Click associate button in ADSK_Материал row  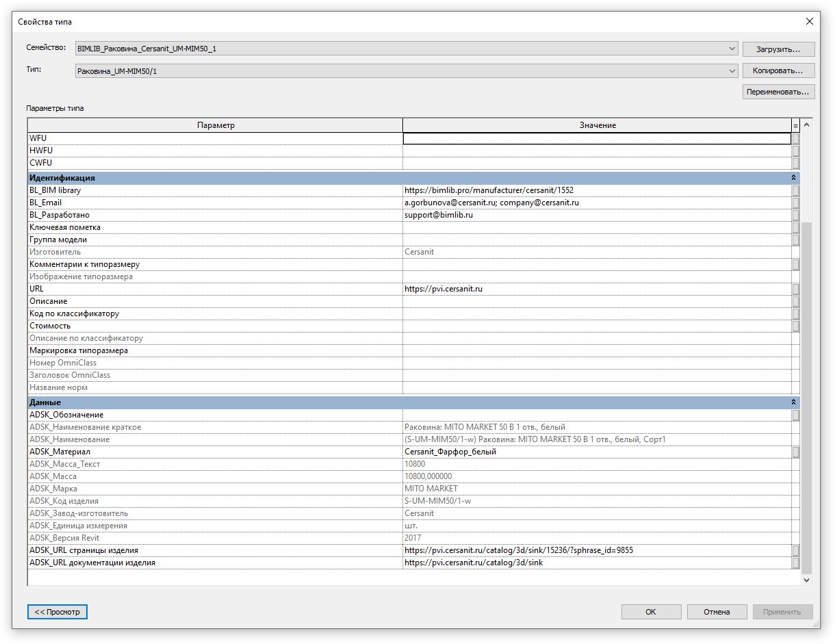(796, 452)
